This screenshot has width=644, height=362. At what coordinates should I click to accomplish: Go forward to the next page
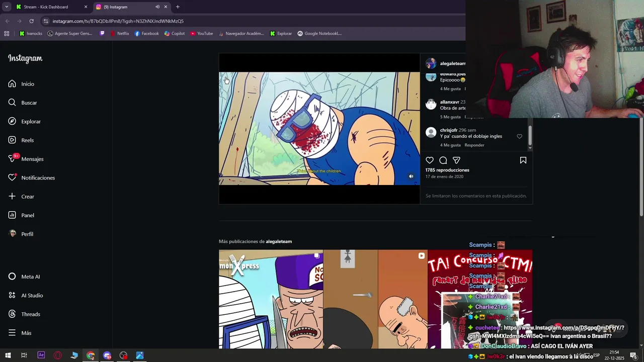coord(19,21)
